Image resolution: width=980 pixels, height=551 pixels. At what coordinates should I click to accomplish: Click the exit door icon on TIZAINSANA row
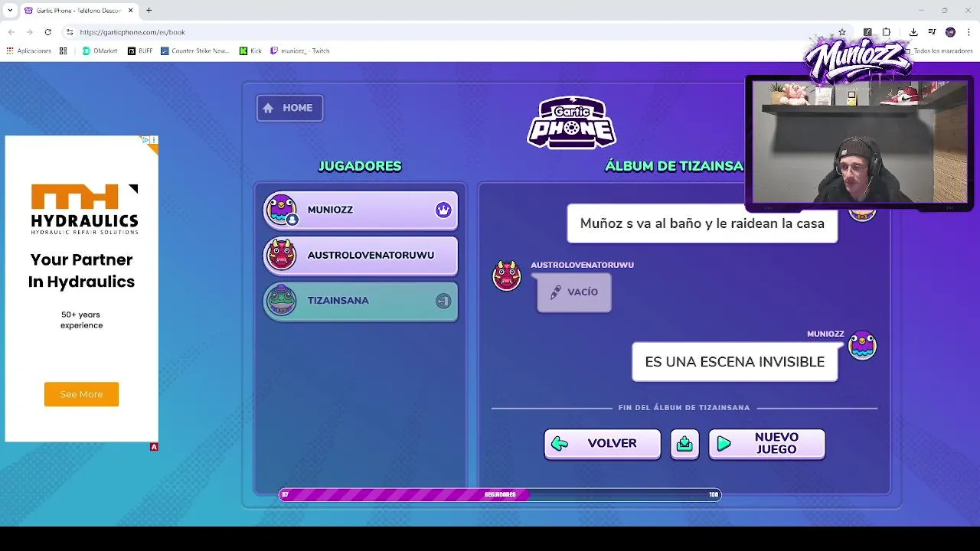coord(443,301)
